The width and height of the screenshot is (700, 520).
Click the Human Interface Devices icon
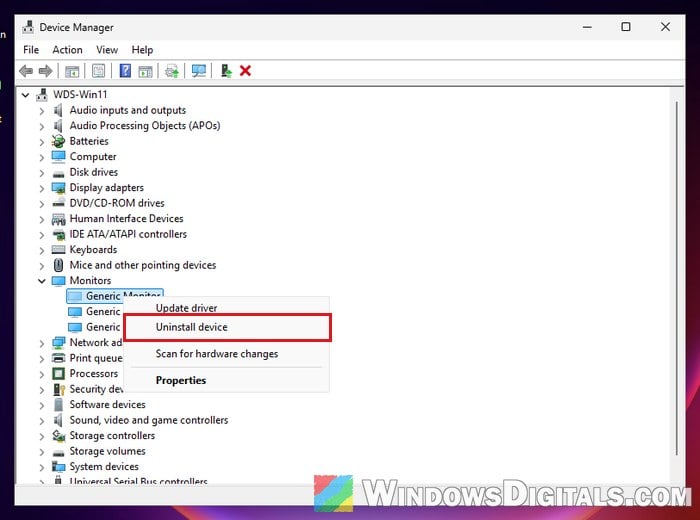point(58,219)
